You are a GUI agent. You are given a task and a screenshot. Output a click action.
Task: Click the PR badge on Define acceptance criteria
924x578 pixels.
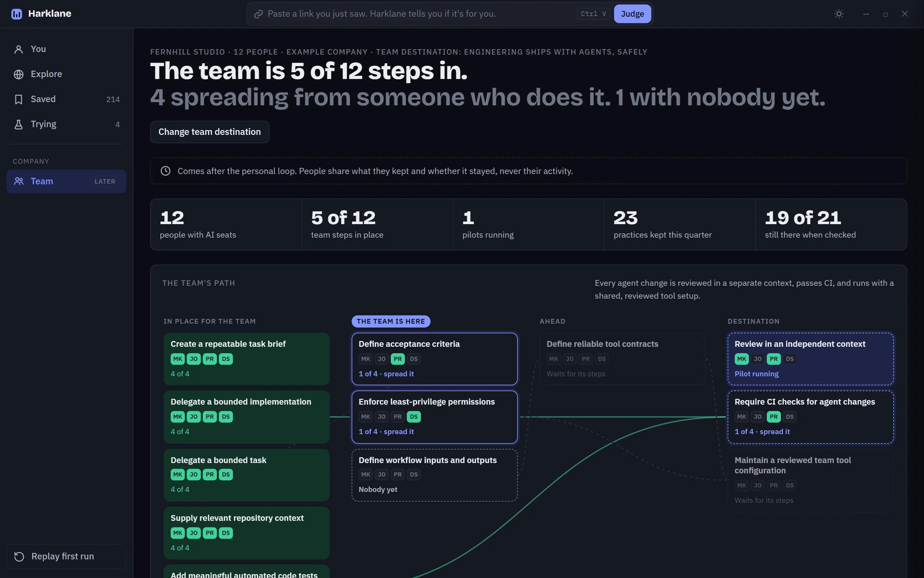point(398,359)
